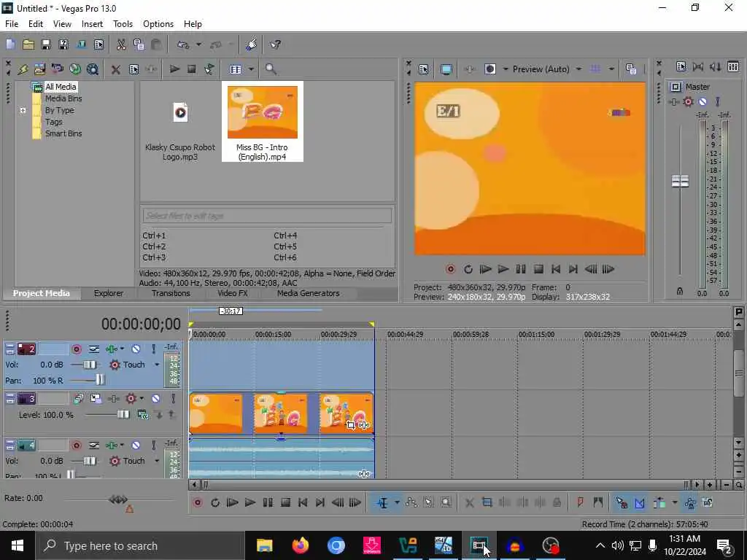Viewport: 747px width, 560px height.
Task: Open the Undo history dropdown arrow
Action: pos(198,44)
